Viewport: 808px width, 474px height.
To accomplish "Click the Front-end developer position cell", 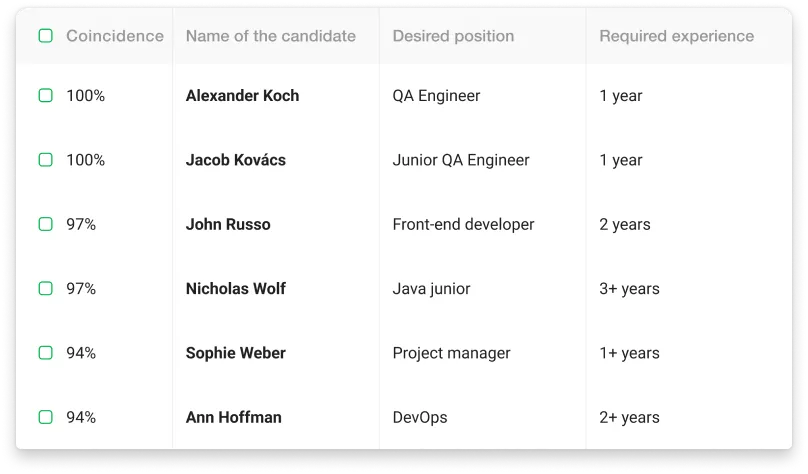I will coord(463,224).
